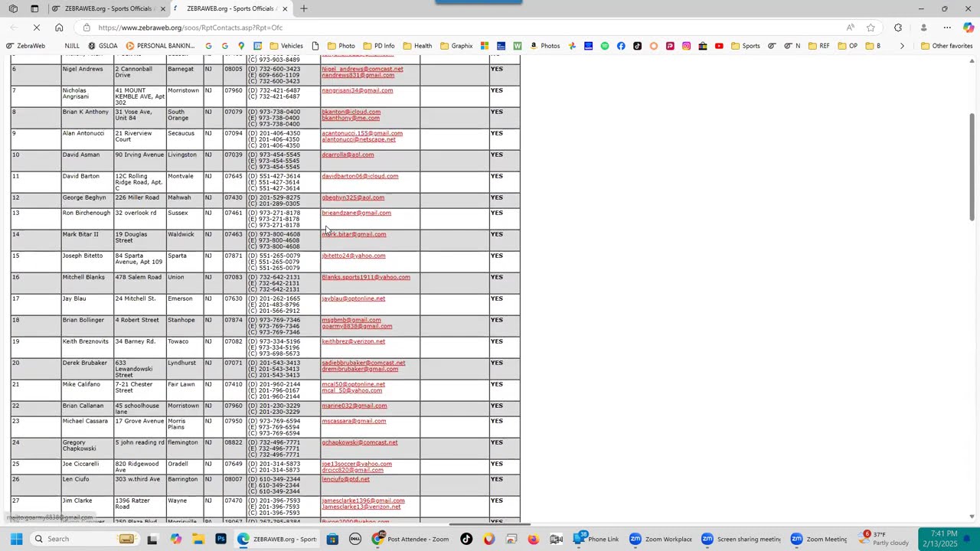Open the Spotify bookmark icon
980x551 pixels.
click(605, 46)
